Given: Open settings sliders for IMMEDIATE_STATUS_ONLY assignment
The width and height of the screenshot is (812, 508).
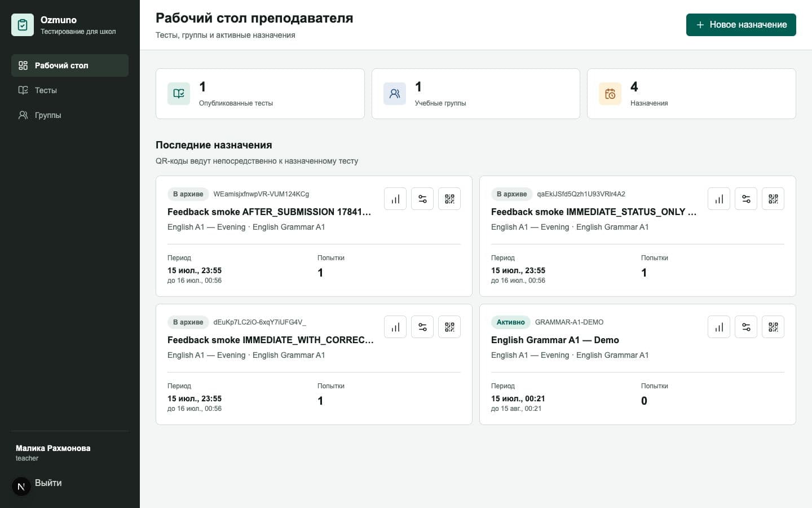Looking at the screenshot, I should click(746, 199).
